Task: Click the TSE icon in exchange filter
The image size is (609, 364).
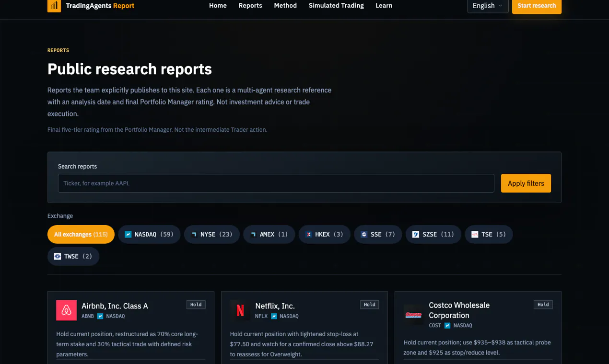Action: (475, 235)
